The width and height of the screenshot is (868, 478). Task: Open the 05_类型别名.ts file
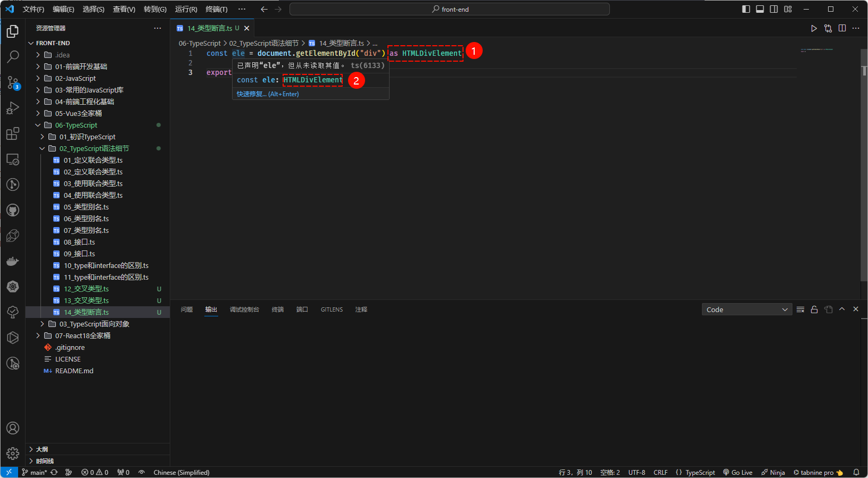(86, 207)
